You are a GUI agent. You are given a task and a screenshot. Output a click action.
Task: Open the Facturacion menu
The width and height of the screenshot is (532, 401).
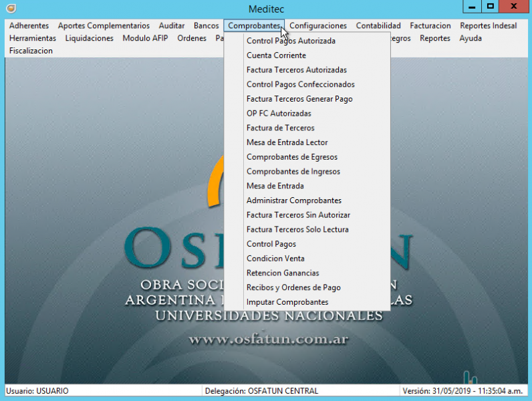[x=430, y=26]
